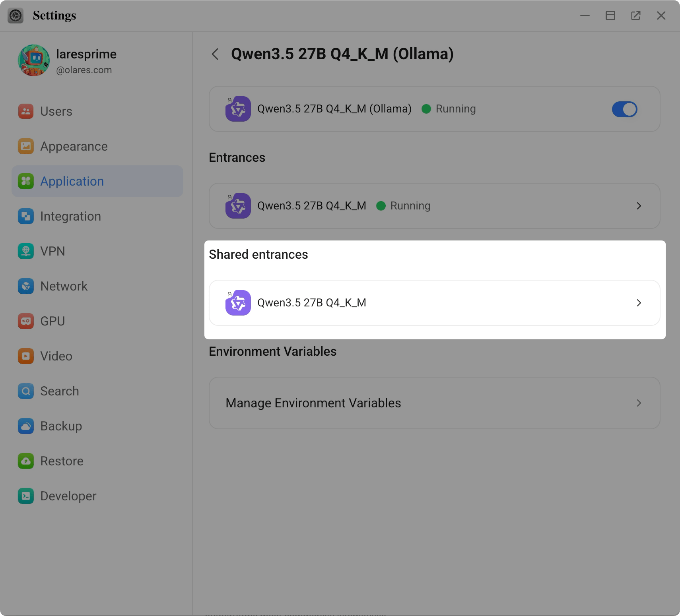The height and width of the screenshot is (616, 680).
Task: Expand the running Qwen3.5 entrance chevron
Action: pos(639,206)
